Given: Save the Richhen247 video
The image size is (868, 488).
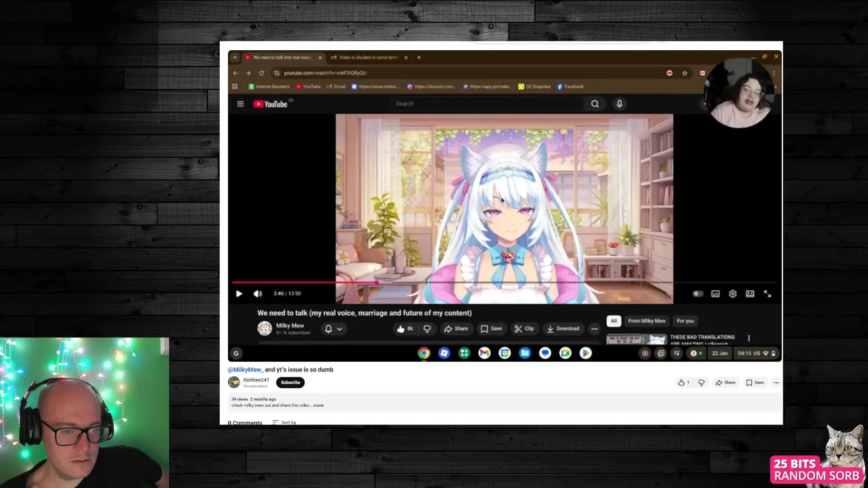Looking at the screenshot, I should (755, 382).
